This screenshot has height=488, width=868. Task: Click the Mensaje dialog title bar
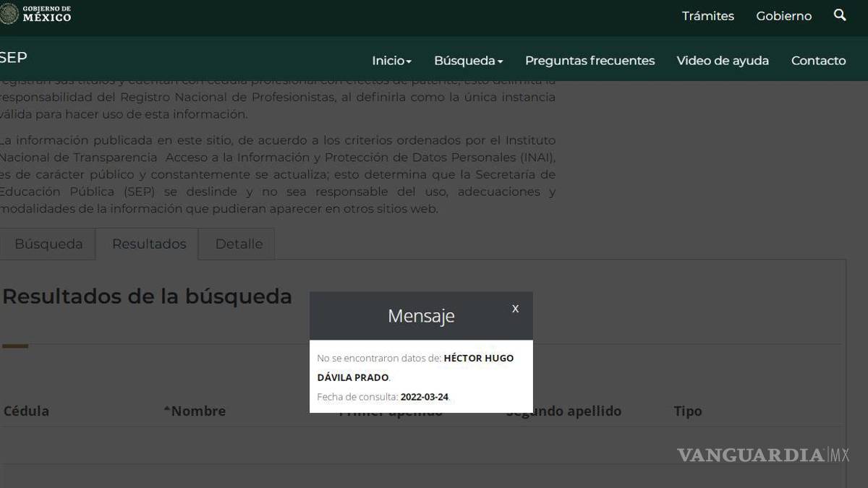420,316
